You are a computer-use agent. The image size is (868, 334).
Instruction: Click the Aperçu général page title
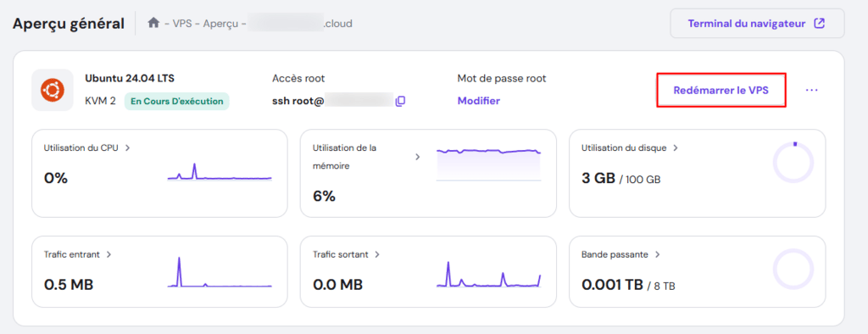[x=69, y=24]
